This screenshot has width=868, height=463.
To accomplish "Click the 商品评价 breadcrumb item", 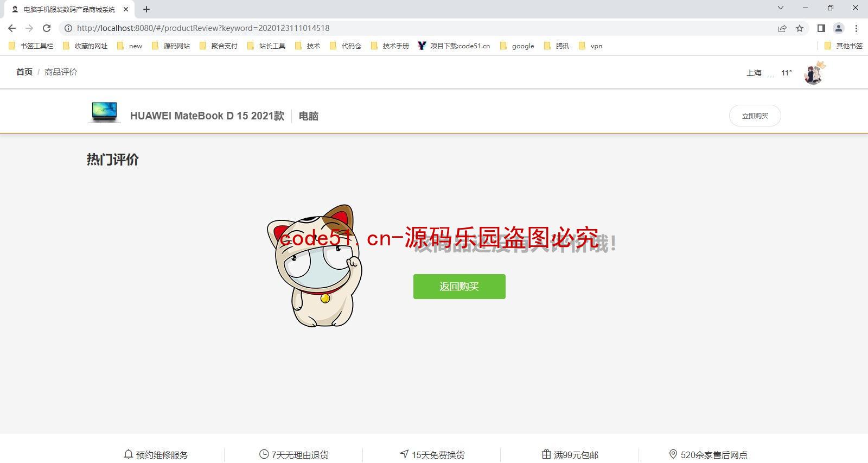I will 61,72.
